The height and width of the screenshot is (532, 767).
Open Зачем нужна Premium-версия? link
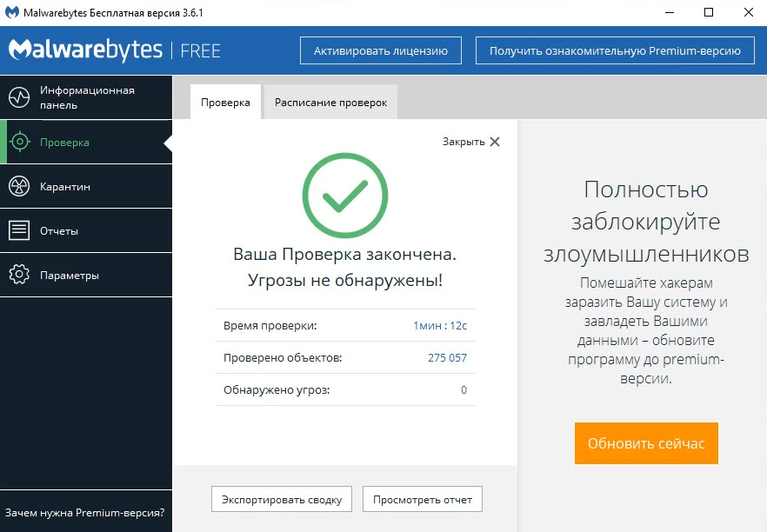pyautogui.click(x=84, y=513)
